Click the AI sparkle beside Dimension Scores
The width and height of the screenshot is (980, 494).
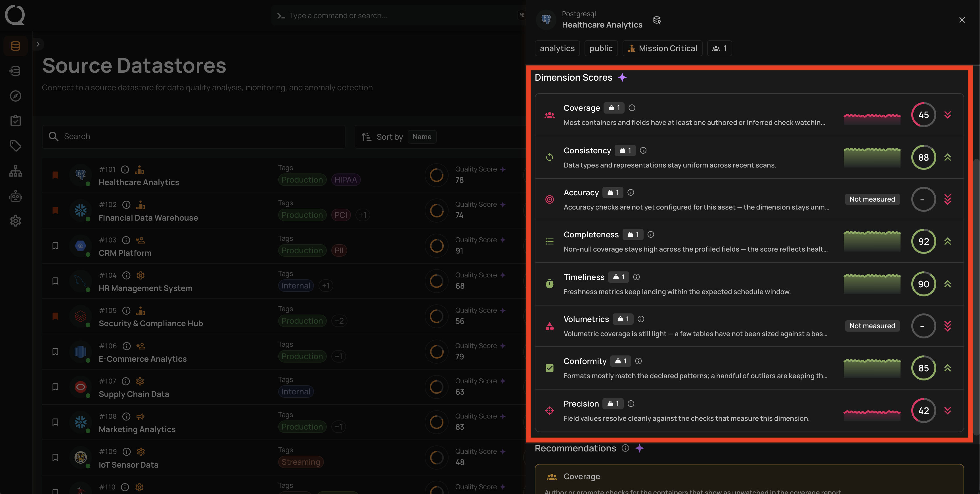click(622, 78)
